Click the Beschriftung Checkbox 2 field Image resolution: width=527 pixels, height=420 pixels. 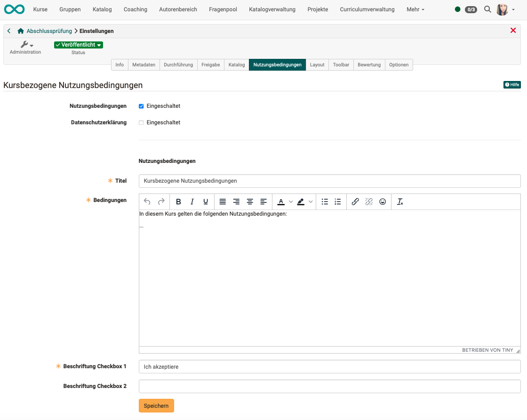click(329, 387)
